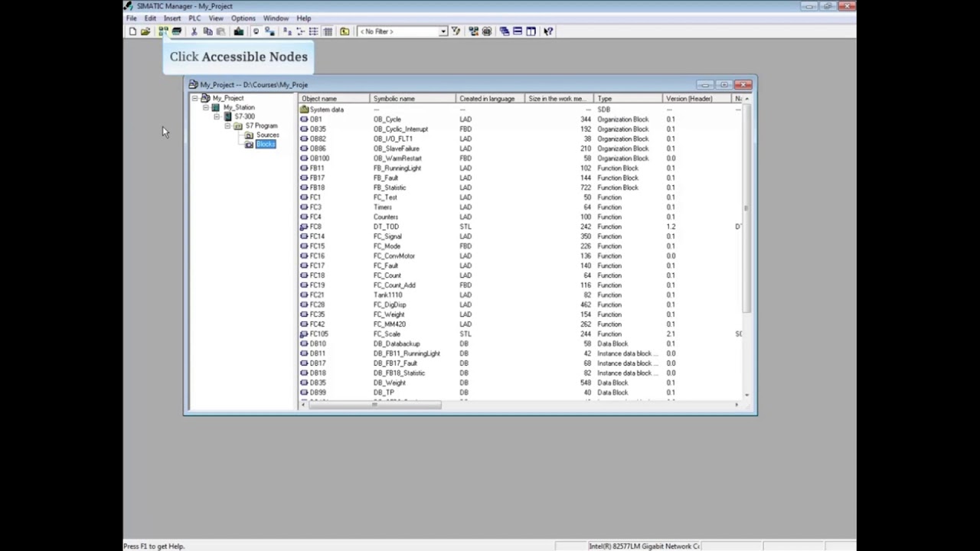Collapse the My_Station tree node
This screenshot has height=551, width=980.
pyautogui.click(x=206, y=108)
